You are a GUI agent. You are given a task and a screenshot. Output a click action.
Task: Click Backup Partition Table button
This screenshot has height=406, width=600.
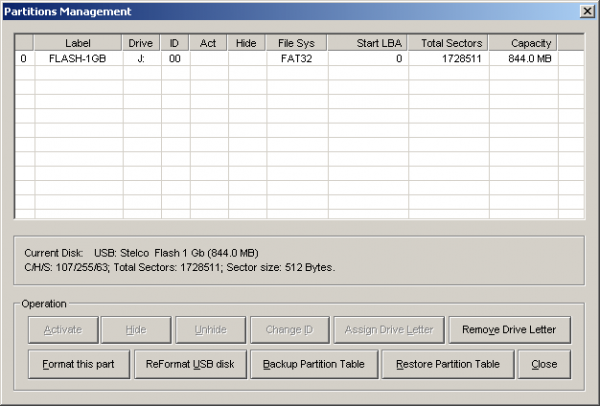314,364
